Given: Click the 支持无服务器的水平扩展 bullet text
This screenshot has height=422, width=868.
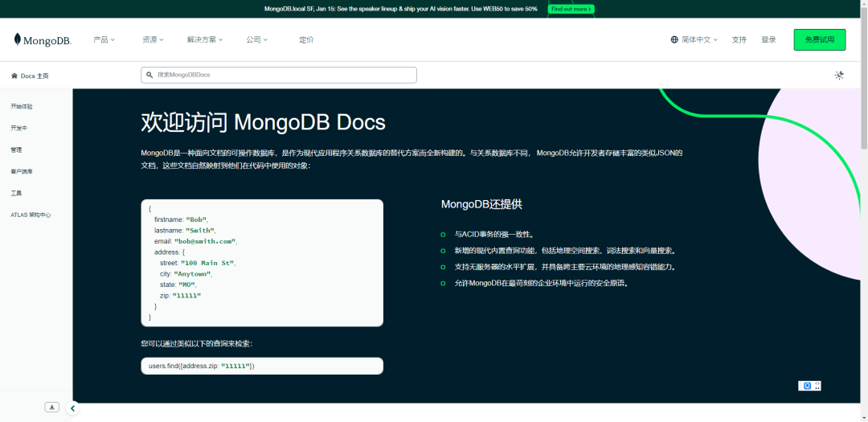Looking at the screenshot, I should (x=565, y=267).
